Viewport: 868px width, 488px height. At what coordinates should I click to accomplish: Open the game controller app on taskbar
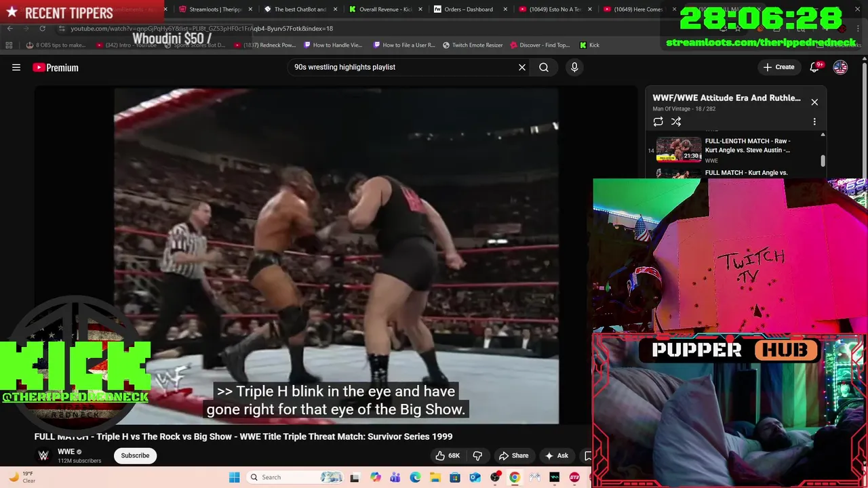tap(534, 477)
